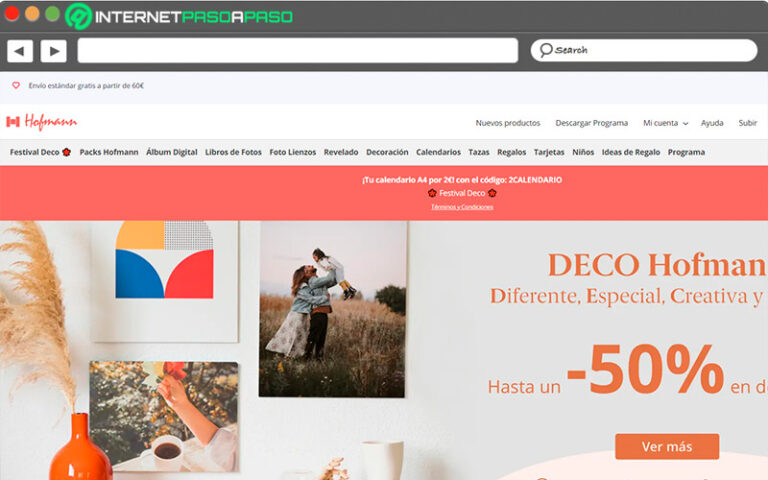Image resolution: width=768 pixels, height=480 pixels.
Task: Click the browser forward arrow button
Action: 54,51
